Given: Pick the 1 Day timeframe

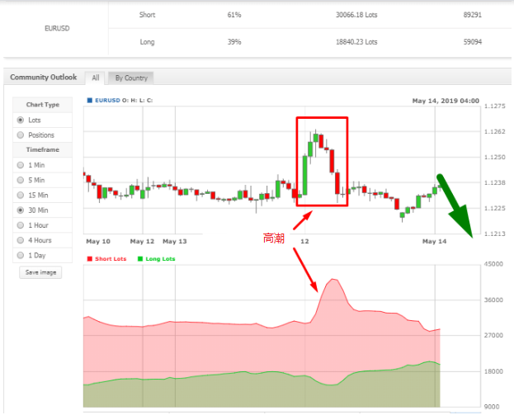Looking at the screenshot, I should tap(21, 255).
